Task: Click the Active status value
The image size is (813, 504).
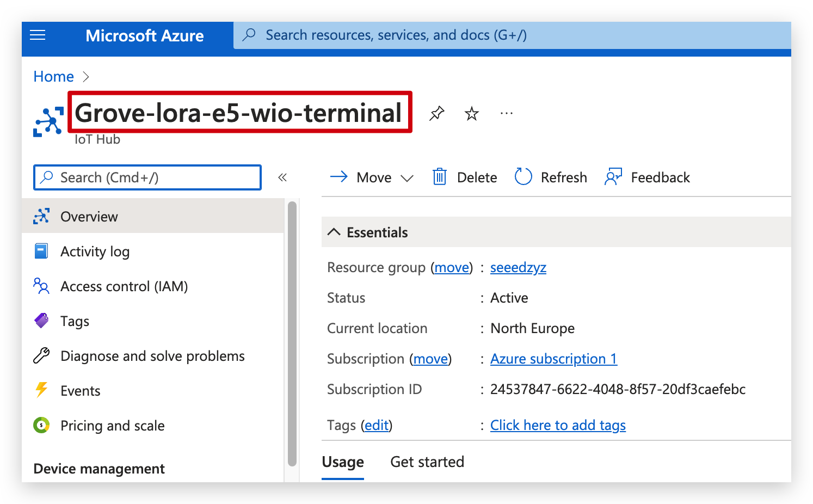Action: 509,298
